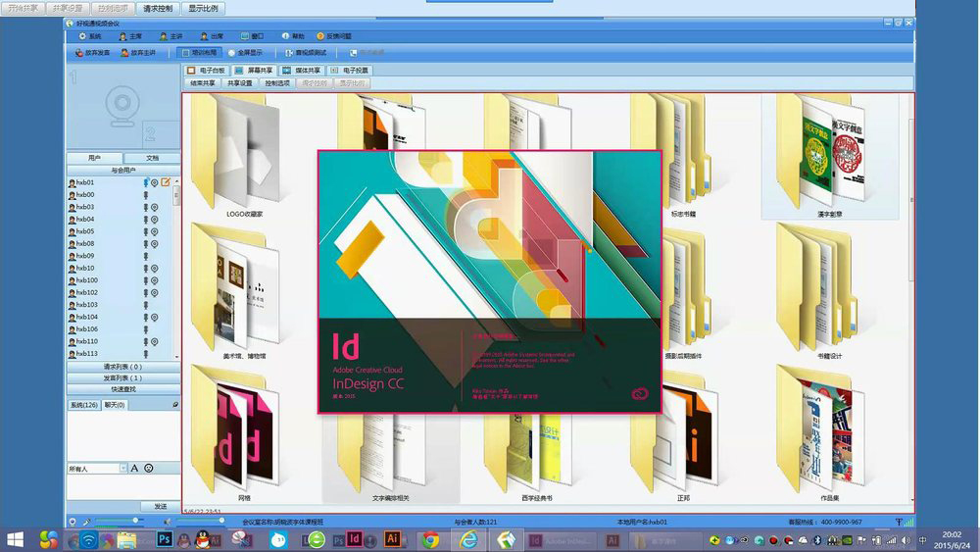This screenshot has height=552, width=980.
Task: Click Windows Start button
Action: pyautogui.click(x=15, y=539)
